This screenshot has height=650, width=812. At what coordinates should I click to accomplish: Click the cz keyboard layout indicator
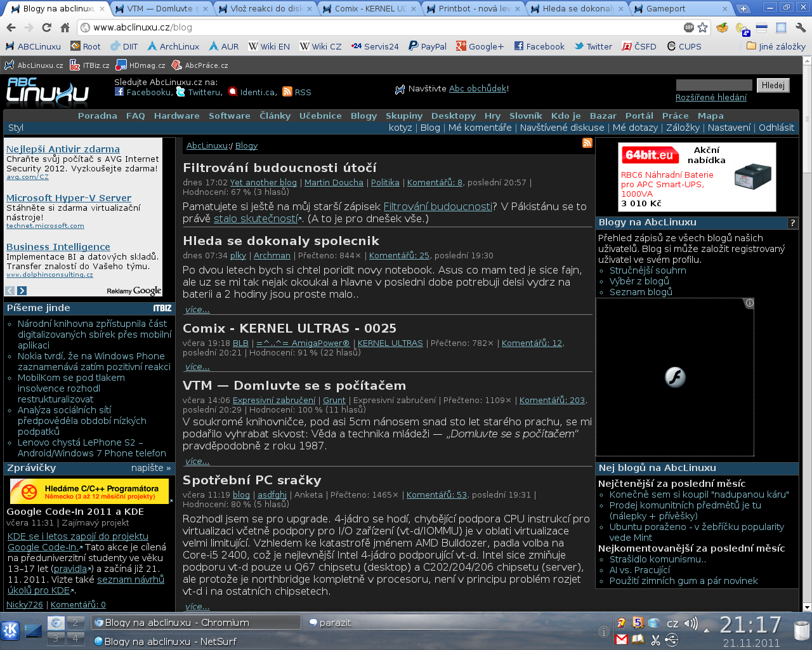point(672,623)
